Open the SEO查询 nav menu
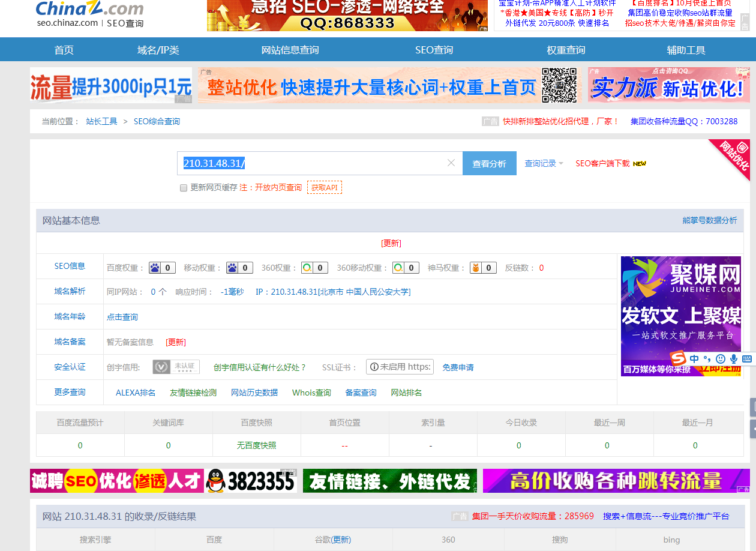 point(434,50)
